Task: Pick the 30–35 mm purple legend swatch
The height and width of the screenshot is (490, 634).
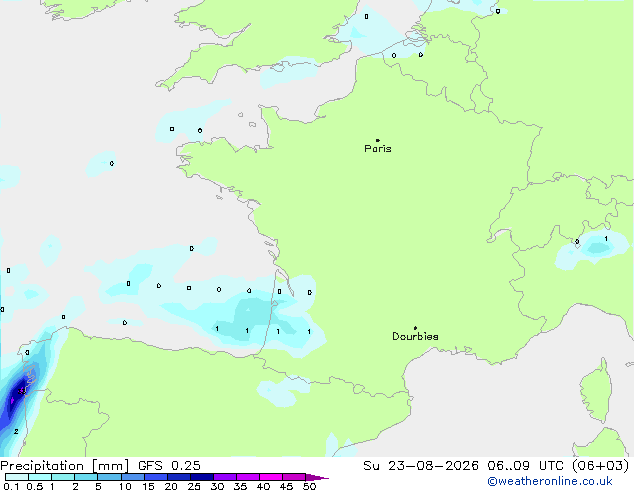Action: point(225,477)
